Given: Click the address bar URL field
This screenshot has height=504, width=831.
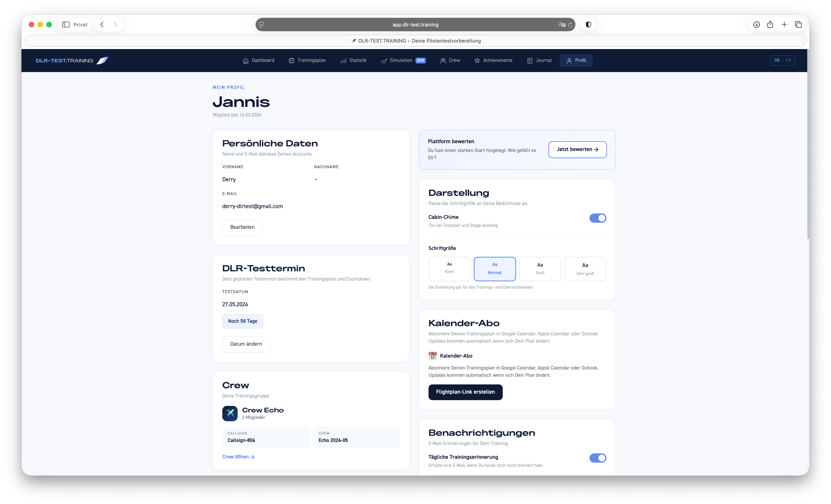Looking at the screenshot, I should pyautogui.click(x=415, y=25).
